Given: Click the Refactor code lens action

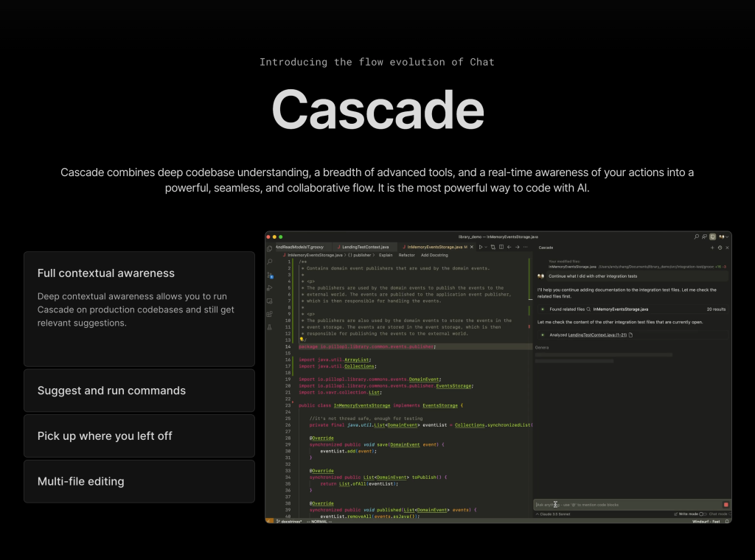Looking at the screenshot, I should pyautogui.click(x=406, y=255).
